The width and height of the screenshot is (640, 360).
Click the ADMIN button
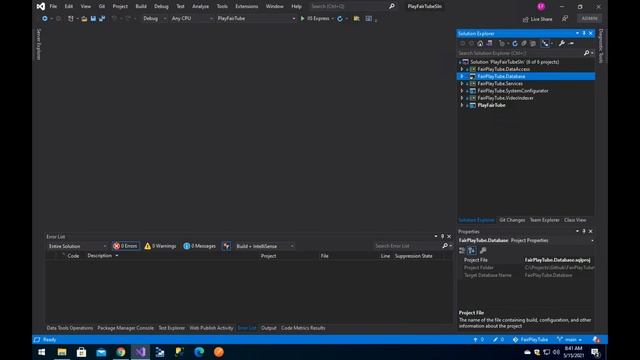pos(589,18)
